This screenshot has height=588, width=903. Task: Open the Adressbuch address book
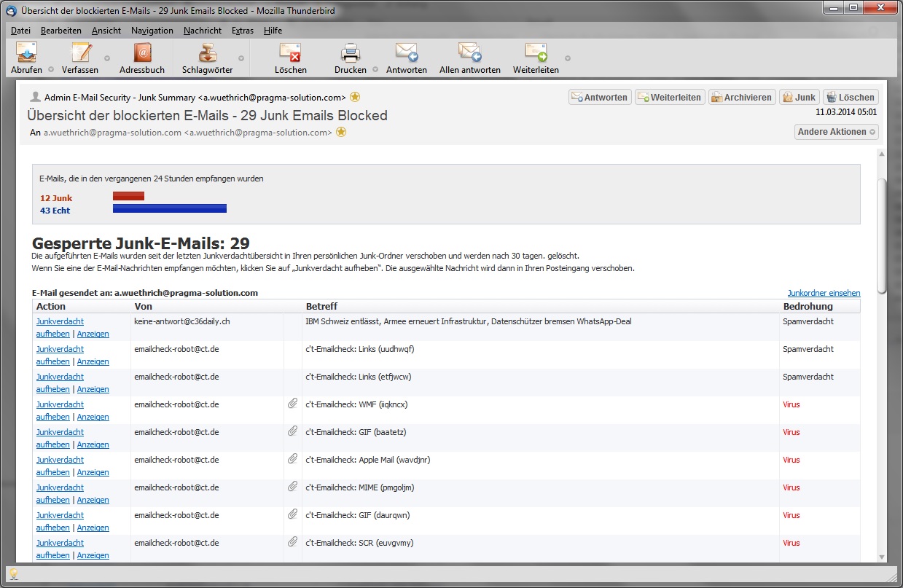tap(142, 53)
